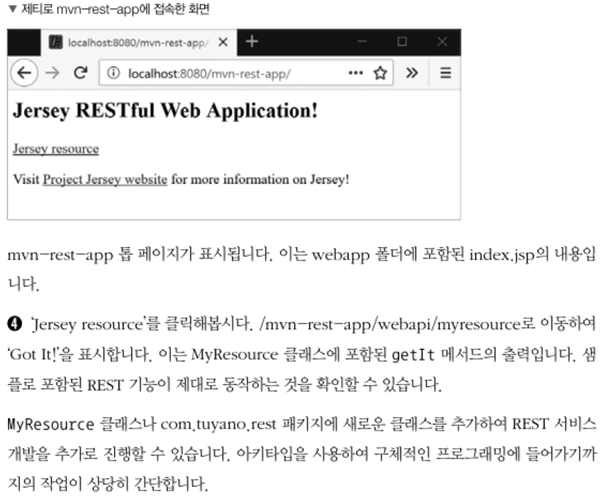
Task: Click the forward navigation arrow
Action: coord(52,73)
